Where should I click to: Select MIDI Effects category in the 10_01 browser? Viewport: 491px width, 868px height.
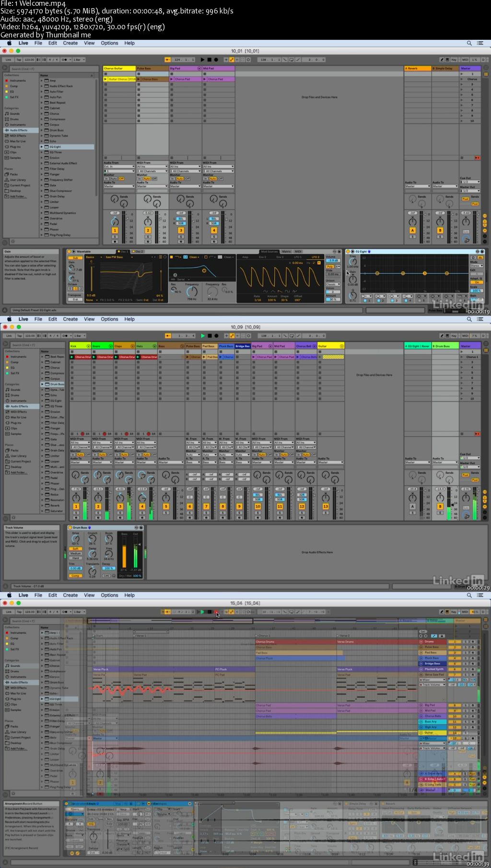coord(18,136)
